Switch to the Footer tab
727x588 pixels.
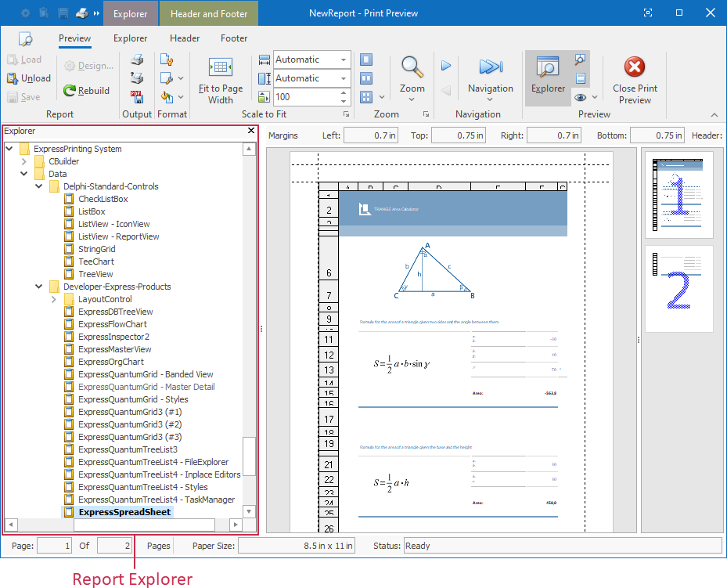pos(233,38)
